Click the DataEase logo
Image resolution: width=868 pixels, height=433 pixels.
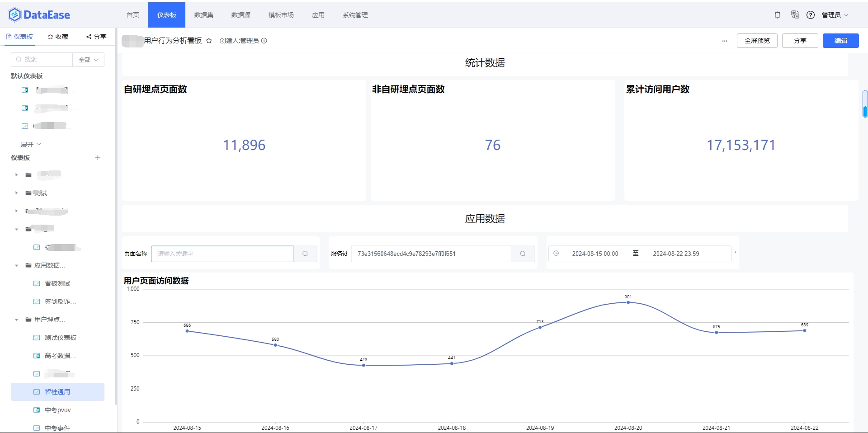click(39, 15)
